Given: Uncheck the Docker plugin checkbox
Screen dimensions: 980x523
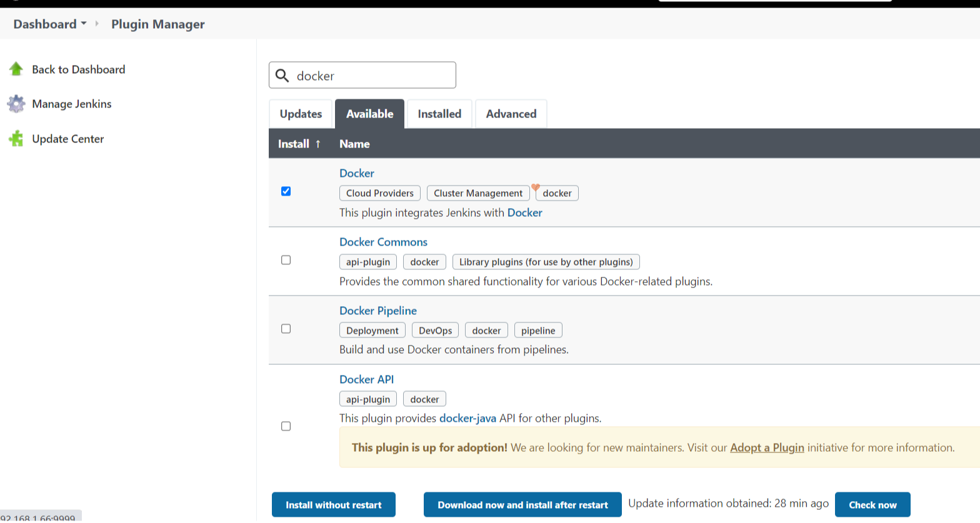Looking at the screenshot, I should (286, 191).
